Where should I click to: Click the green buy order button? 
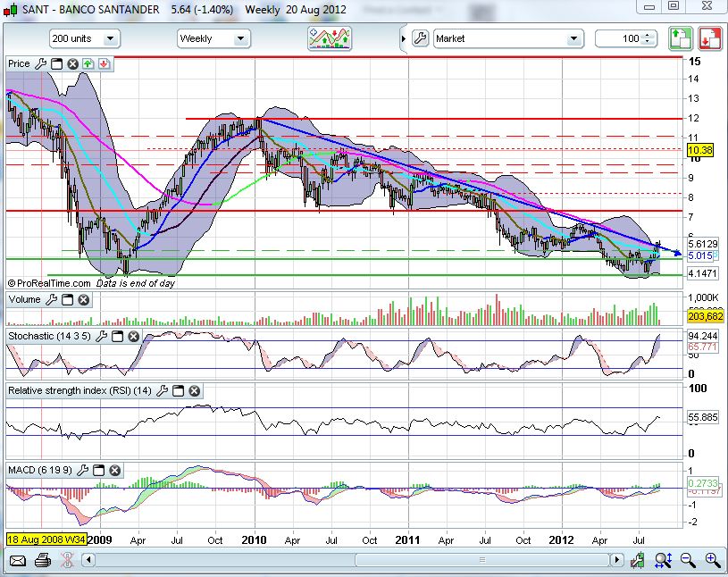click(681, 38)
